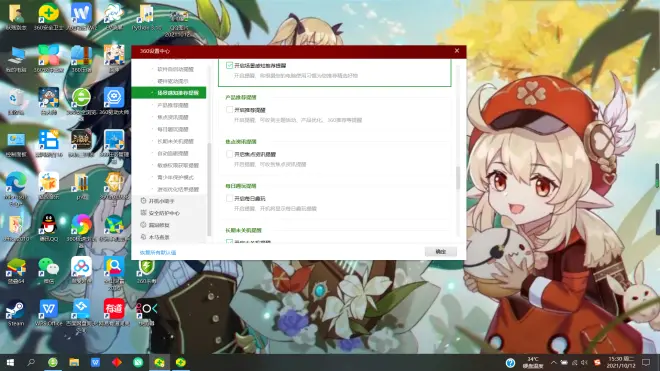Switch to the active 360 taskbar window
The height and width of the screenshot is (371, 660).
(x=160, y=362)
